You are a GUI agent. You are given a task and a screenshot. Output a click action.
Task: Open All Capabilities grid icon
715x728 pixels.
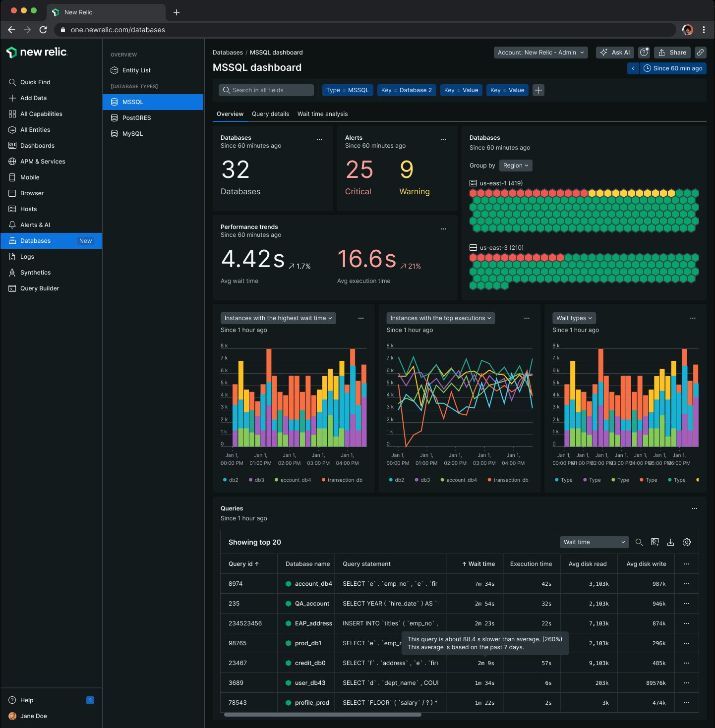(12, 114)
